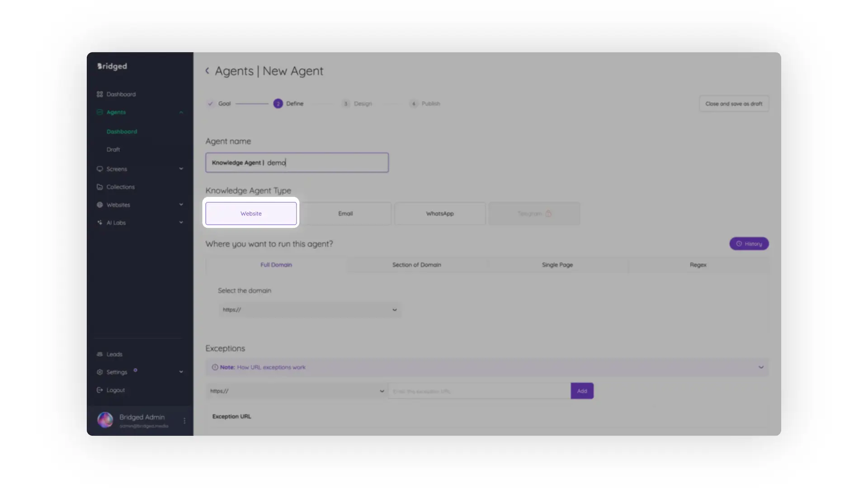Viewport: 868px width, 488px height.
Task: Switch to the Regex tab
Action: (698, 265)
